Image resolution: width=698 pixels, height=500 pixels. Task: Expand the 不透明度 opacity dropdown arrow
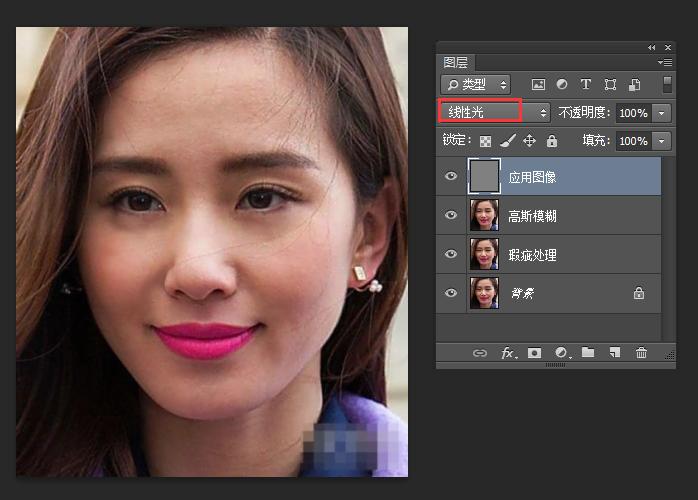click(662, 113)
